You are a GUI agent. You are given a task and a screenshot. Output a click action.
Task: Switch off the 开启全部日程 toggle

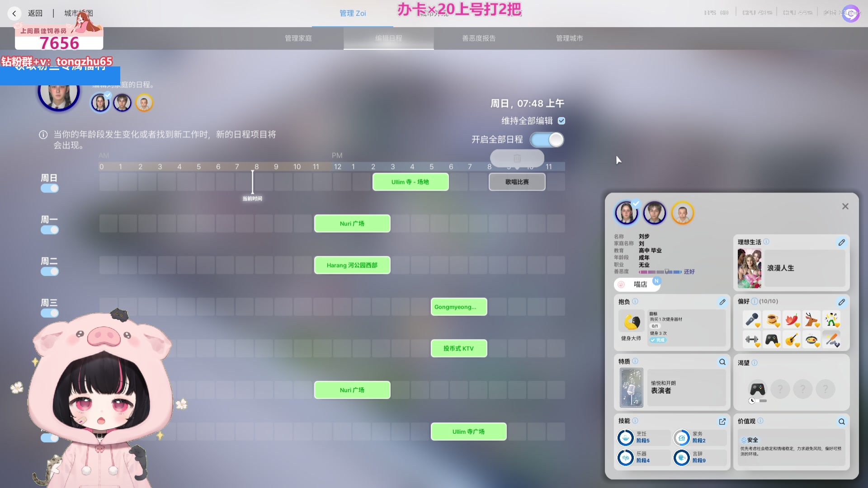coord(547,140)
